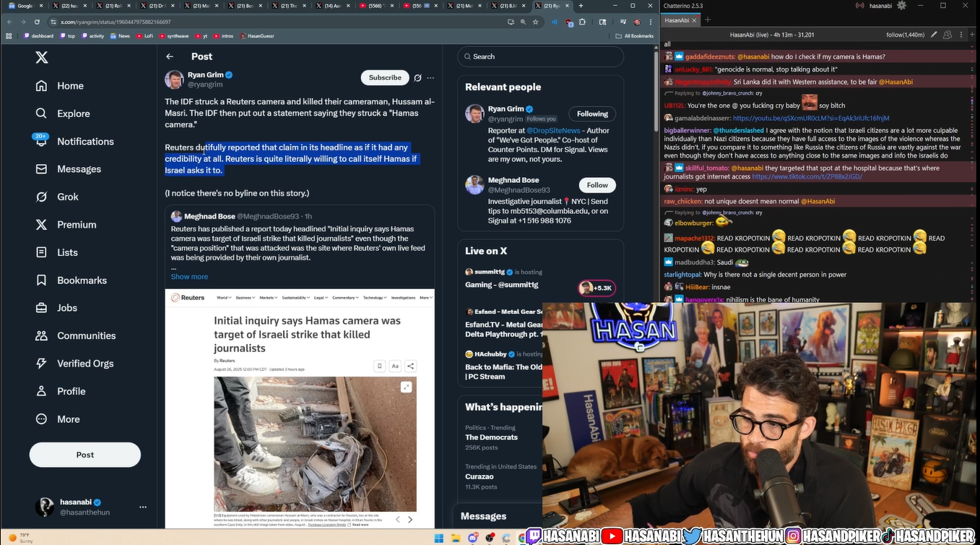Open the LoFi bookmark
The width and height of the screenshot is (980, 545).
145,35
